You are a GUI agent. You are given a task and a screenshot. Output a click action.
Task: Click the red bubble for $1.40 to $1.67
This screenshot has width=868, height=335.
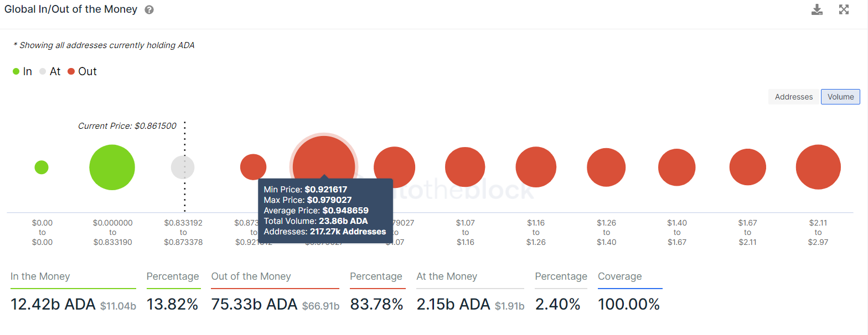(677, 167)
